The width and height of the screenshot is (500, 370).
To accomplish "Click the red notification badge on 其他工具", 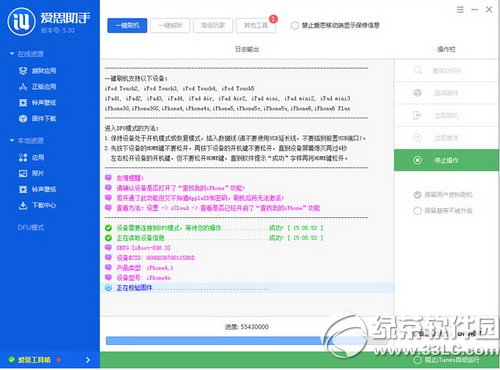I will point(273,19).
